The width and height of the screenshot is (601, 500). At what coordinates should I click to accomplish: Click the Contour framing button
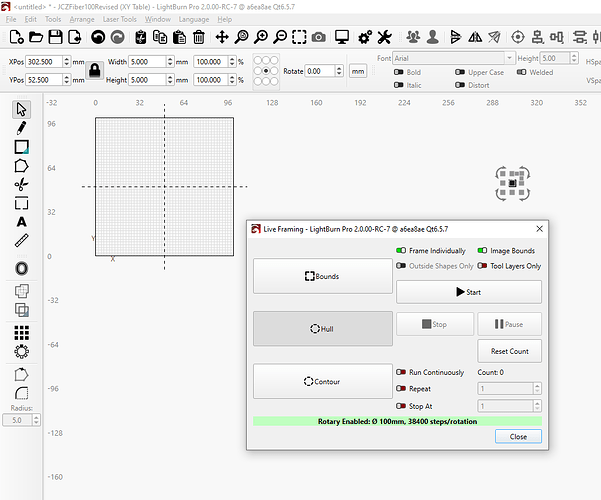[x=323, y=382]
